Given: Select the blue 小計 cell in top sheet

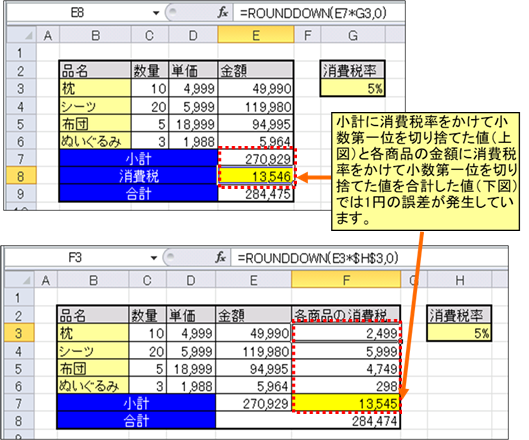Looking at the screenshot, I should tap(138, 159).
